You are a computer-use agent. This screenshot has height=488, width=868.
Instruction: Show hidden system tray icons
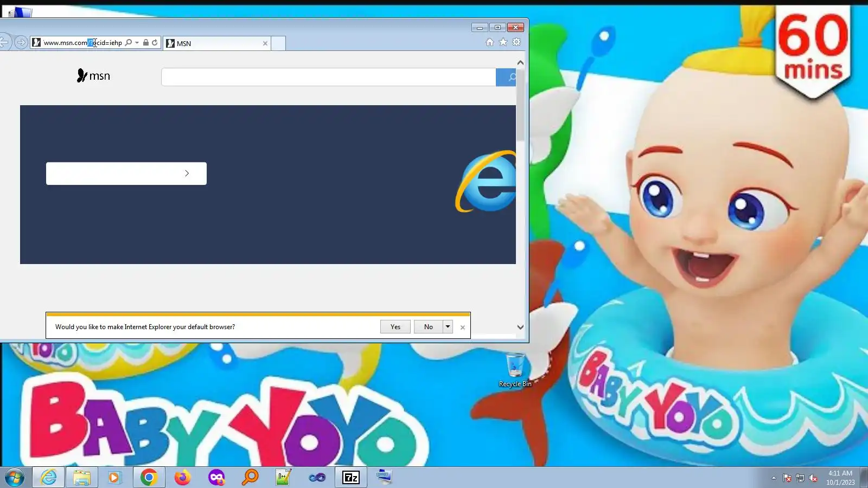coord(774,478)
